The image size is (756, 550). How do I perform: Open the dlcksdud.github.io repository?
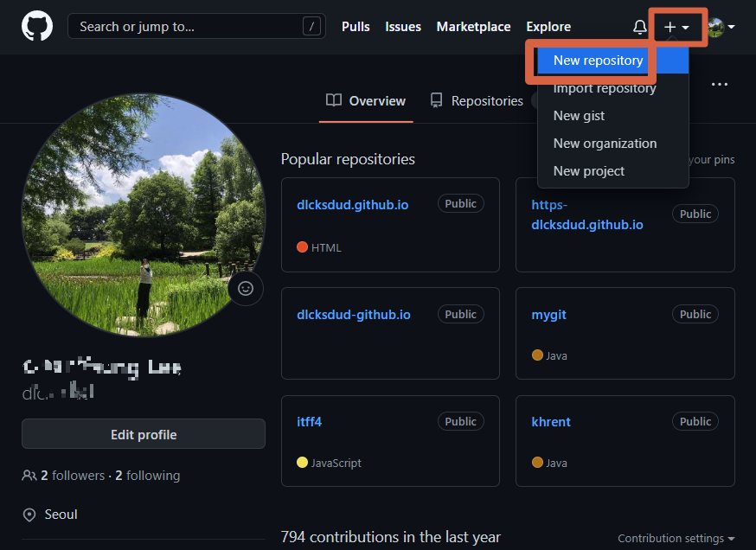(352, 205)
